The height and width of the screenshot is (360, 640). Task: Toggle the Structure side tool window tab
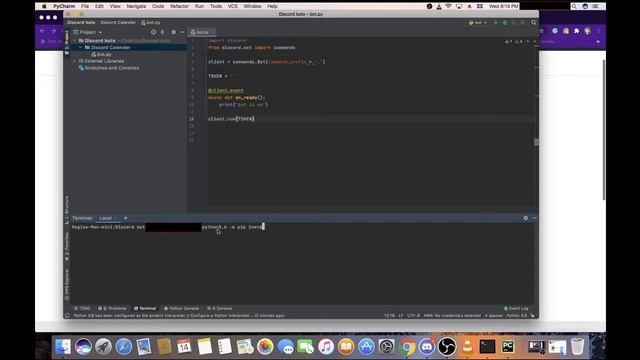pyautogui.click(x=67, y=209)
